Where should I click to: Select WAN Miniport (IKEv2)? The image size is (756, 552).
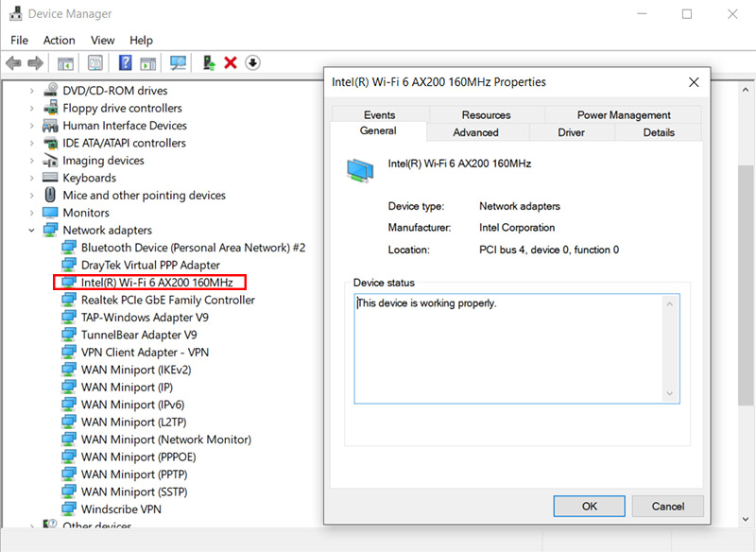coord(136,370)
